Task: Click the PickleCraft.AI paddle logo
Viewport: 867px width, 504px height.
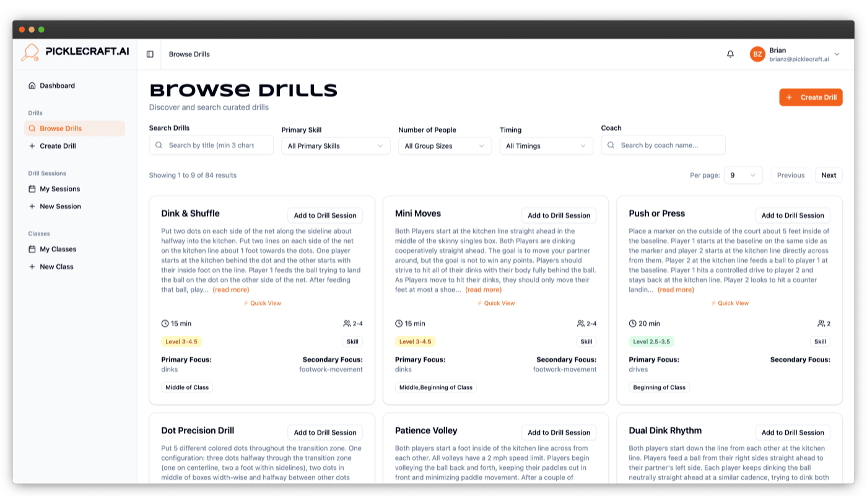Action: click(30, 53)
